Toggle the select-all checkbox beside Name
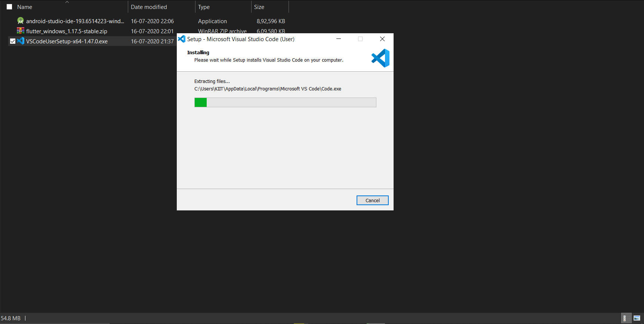 tap(9, 7)
